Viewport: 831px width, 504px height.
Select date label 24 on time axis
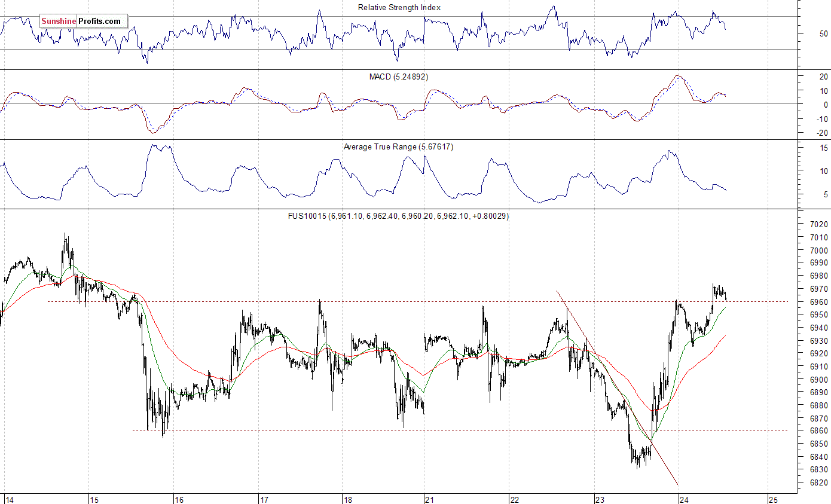(685, 499)
